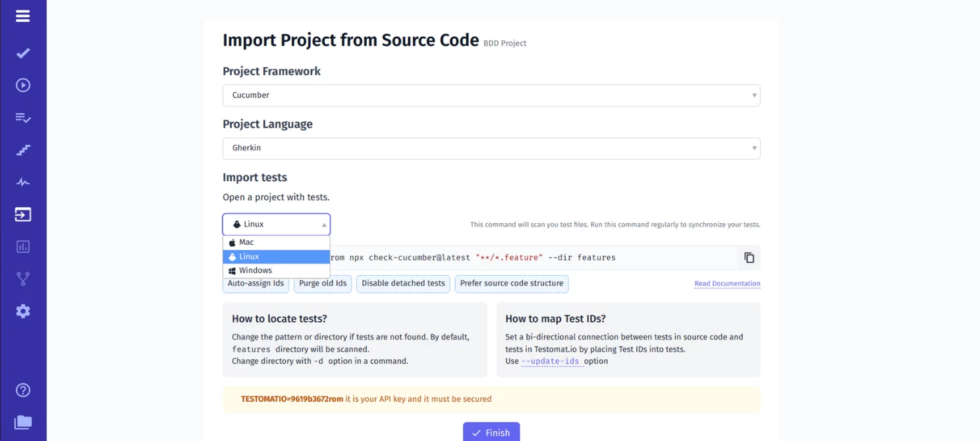The width and height of the screenshot is (980, 441).
Task: Collapse the Linux operating system dropdown
Action: click(277, 224)
